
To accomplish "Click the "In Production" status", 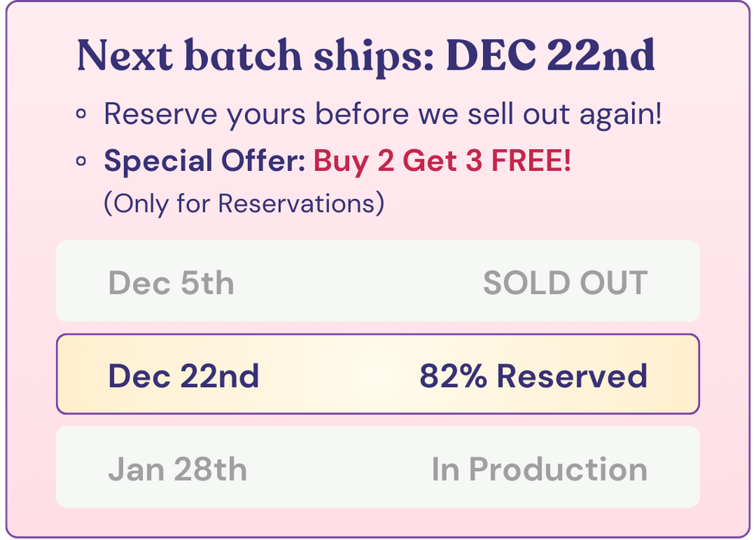I will [539, 469].
